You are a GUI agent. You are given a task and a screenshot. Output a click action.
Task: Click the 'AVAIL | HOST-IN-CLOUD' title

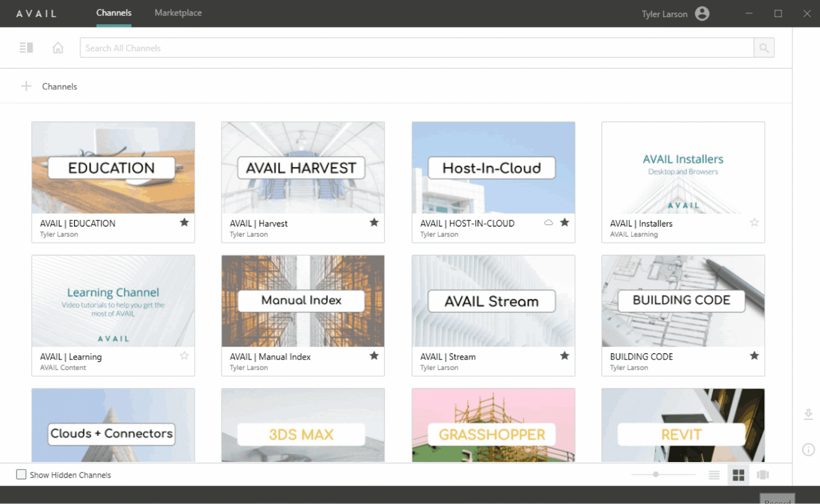[x=467, y=223]
